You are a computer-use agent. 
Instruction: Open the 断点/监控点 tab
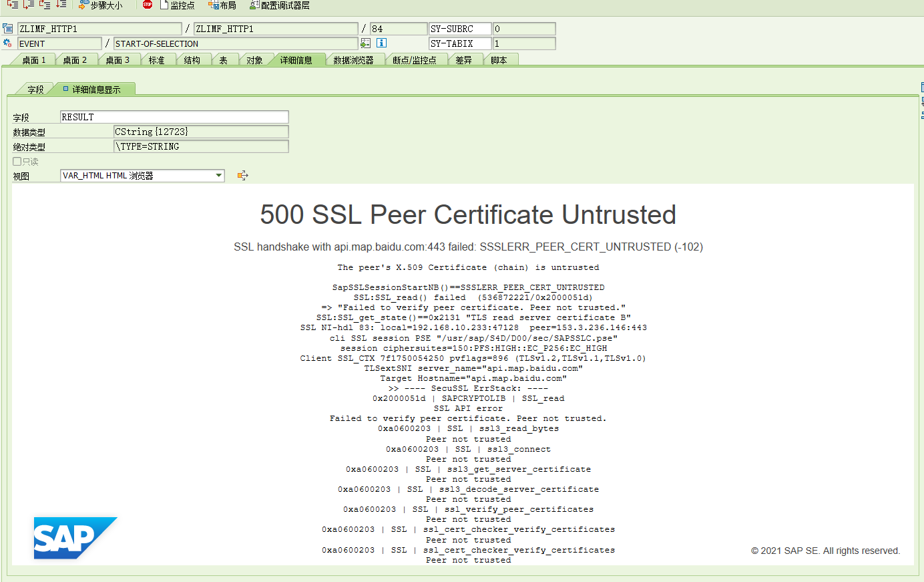pyautogui.click(x=415, y=60)
